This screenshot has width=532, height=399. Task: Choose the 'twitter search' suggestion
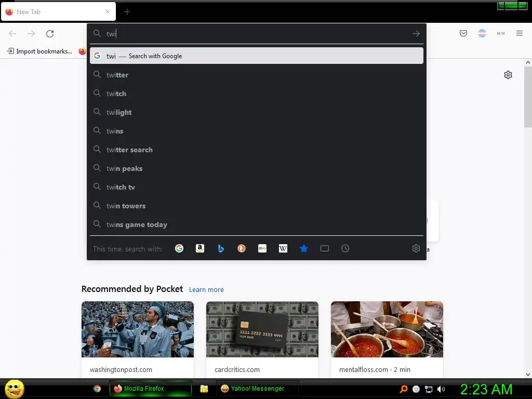coord(257,150)
